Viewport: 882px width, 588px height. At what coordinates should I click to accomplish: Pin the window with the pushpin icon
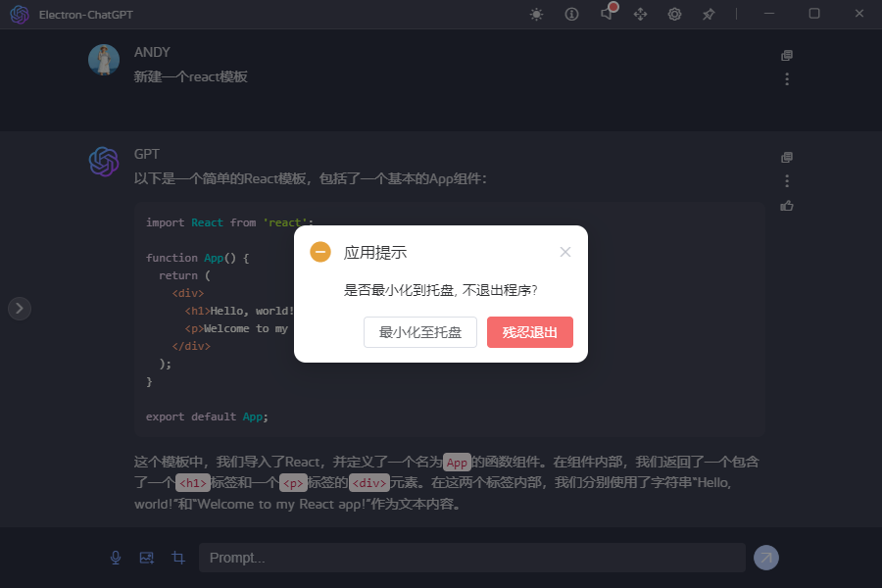point(709,14)
